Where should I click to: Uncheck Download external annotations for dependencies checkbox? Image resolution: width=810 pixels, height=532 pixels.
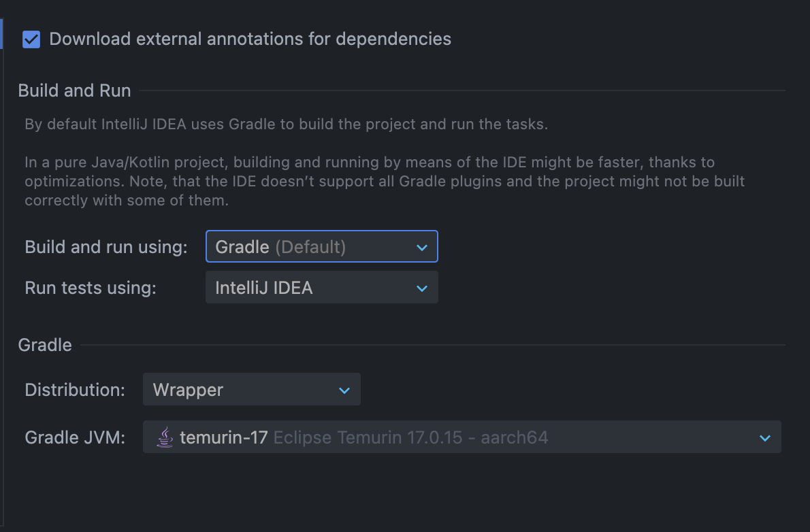[x=31, y=39]
